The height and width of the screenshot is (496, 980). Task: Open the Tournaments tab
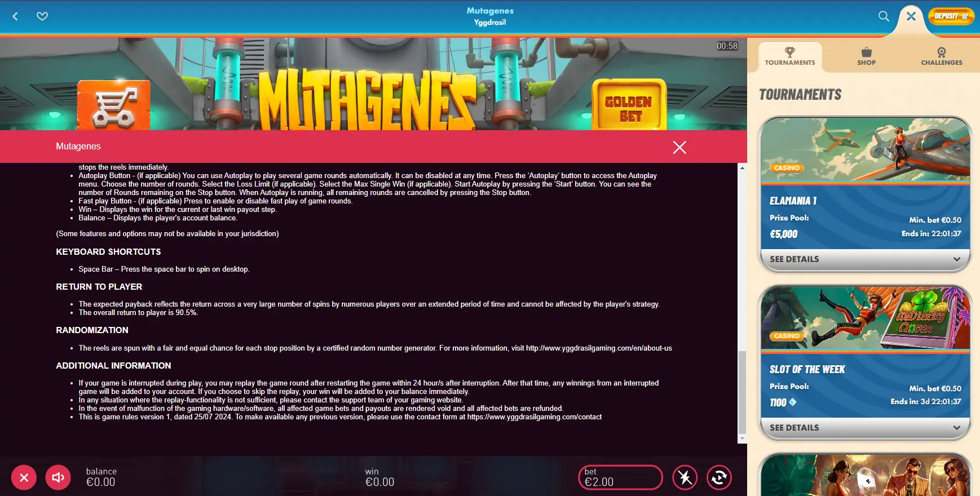[x=790, y=56]
